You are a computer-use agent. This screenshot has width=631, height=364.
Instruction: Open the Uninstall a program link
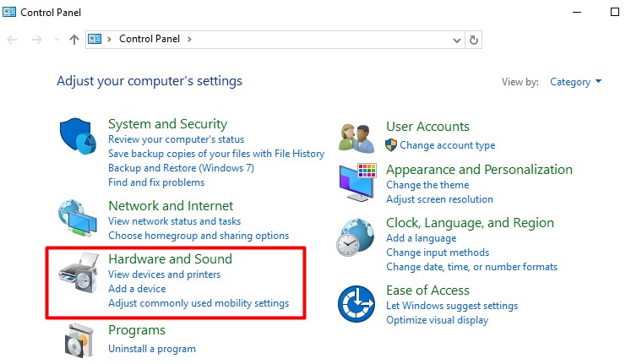[152, 348]
